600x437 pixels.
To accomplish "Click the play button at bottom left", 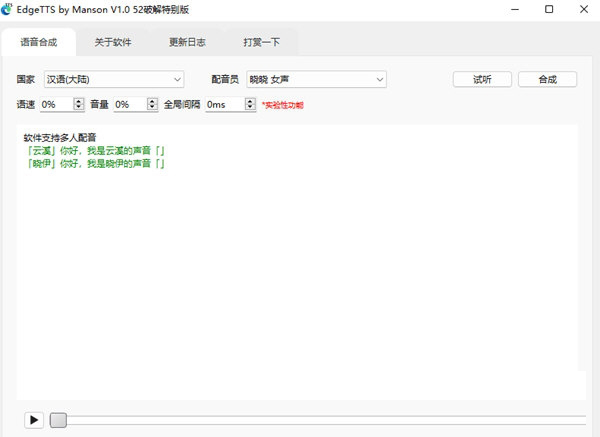I will [34, 420].
